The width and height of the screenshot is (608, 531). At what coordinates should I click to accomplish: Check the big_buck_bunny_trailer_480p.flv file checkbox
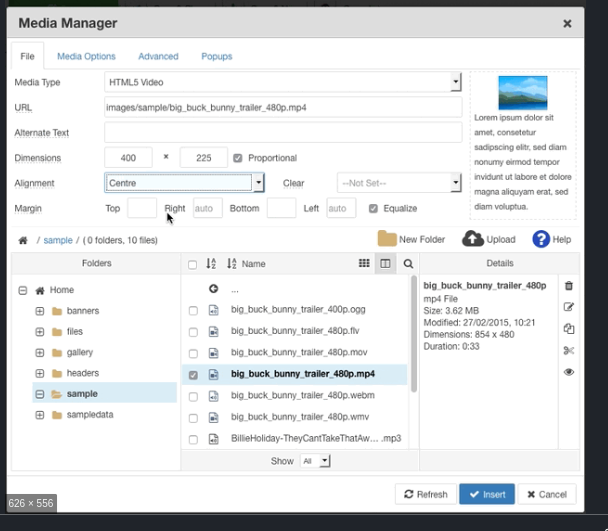pos(193,331)
